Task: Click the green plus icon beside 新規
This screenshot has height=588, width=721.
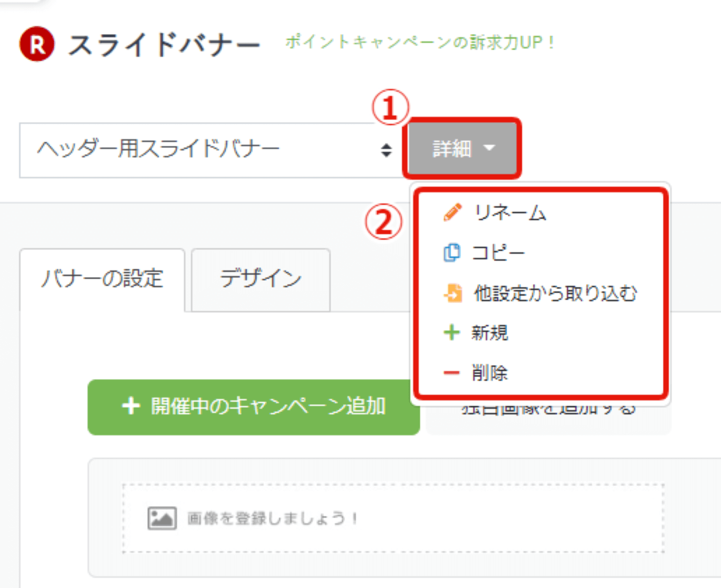Action: click(x=452, y=333)
